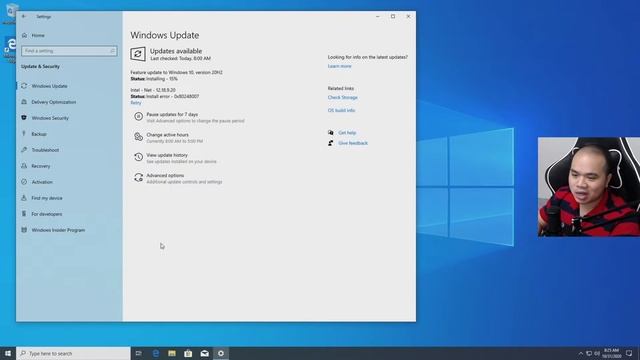Click the For developers sidebar icon

click(x=24, y=213)
